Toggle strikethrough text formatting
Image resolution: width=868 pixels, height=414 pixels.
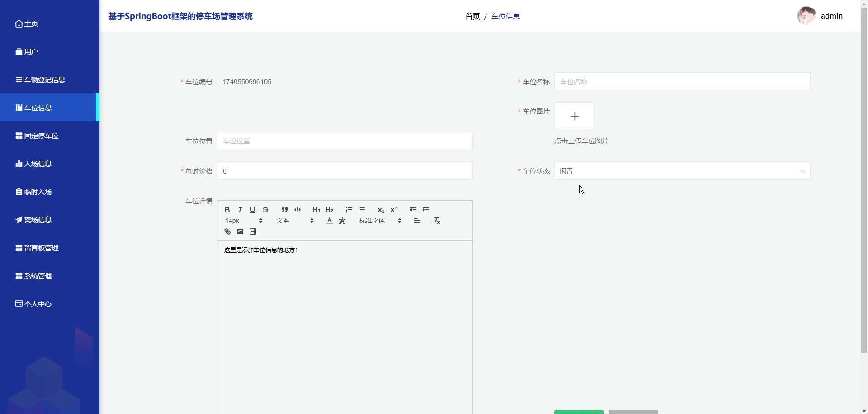265,210
